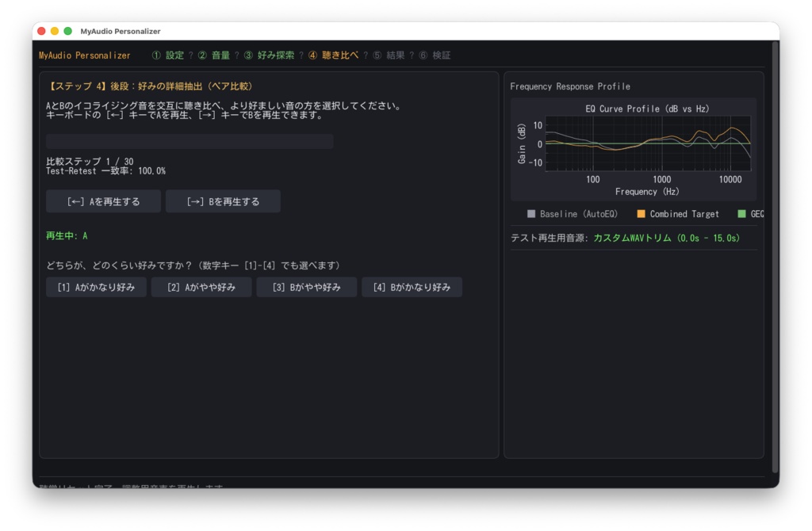Play sound A with [←] Aを再生する
Viewport: 812px width, 531px height.
coord(104,201)
